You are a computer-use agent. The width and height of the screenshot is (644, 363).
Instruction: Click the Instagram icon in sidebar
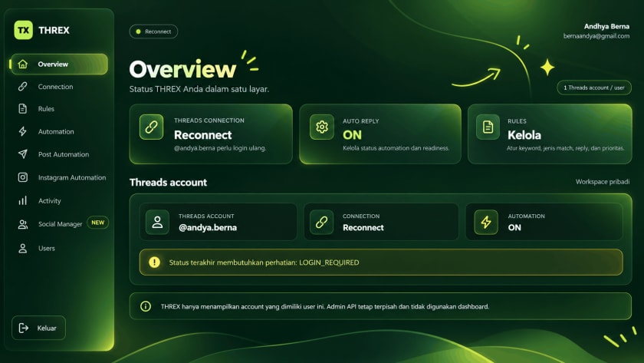22,177
